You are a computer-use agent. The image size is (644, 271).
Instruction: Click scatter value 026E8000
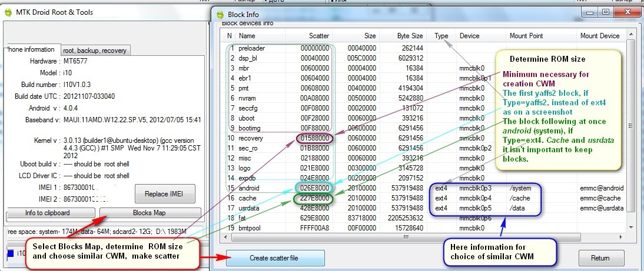tap(314, 188)
